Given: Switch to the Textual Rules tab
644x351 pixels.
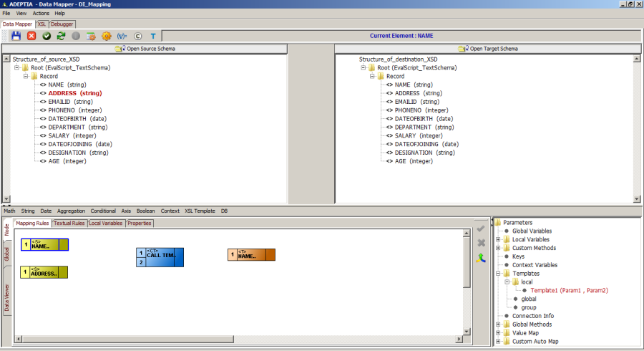Looking at the screenshot, I should pos(69,223).
